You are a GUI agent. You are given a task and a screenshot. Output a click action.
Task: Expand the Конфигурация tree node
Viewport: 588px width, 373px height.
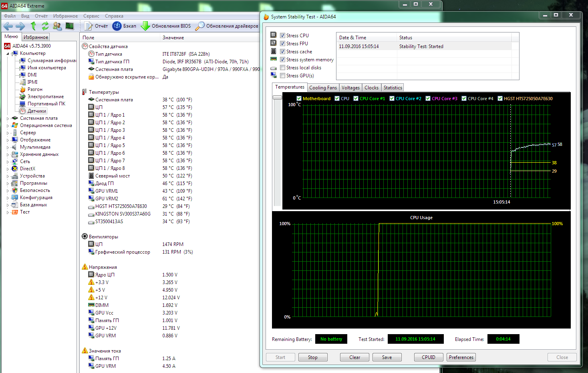point(8,198)
